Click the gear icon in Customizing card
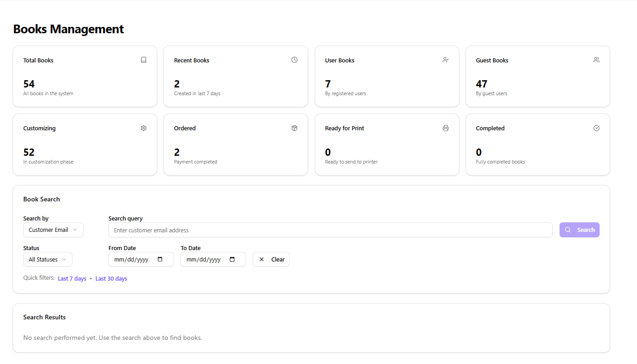The height and width of the screenshot is (364, 637). pyautogui.click(x=144, y=128)
